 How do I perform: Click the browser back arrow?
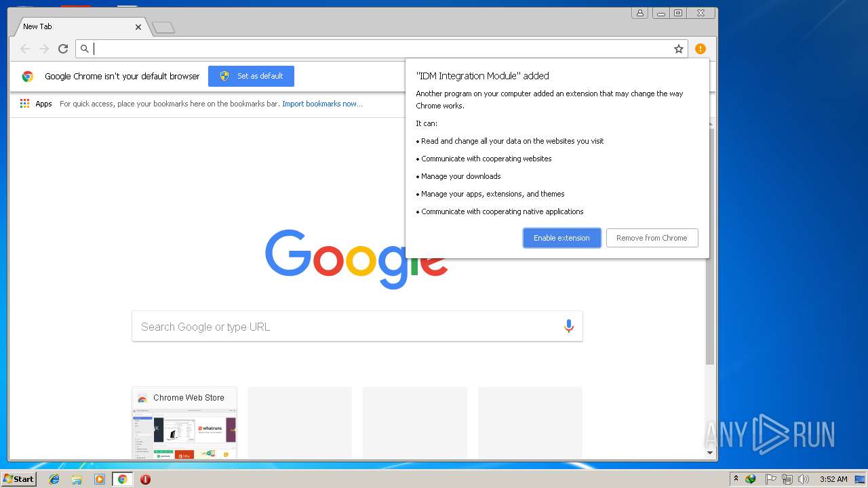25,49
